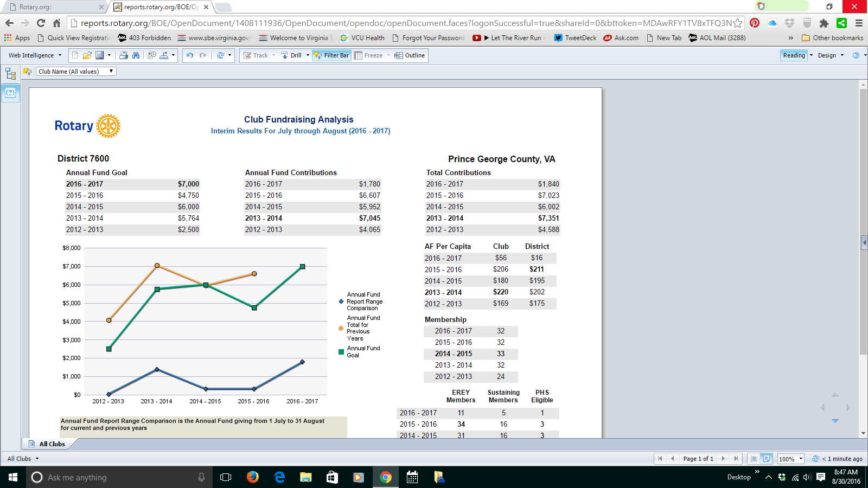The height and width of the screenshot is (488, 868).
Task: Click the Save disk icon
Action: pos(100,55)
